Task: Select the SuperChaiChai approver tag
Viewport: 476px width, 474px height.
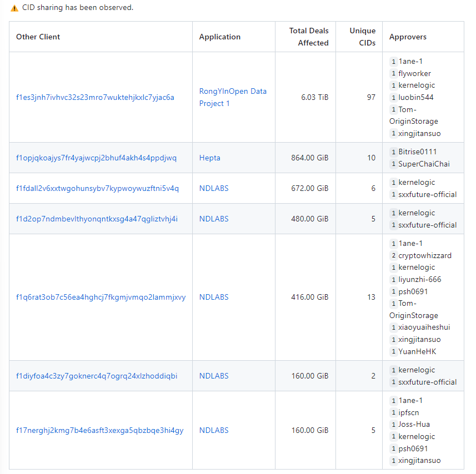Action: (424, 164)
